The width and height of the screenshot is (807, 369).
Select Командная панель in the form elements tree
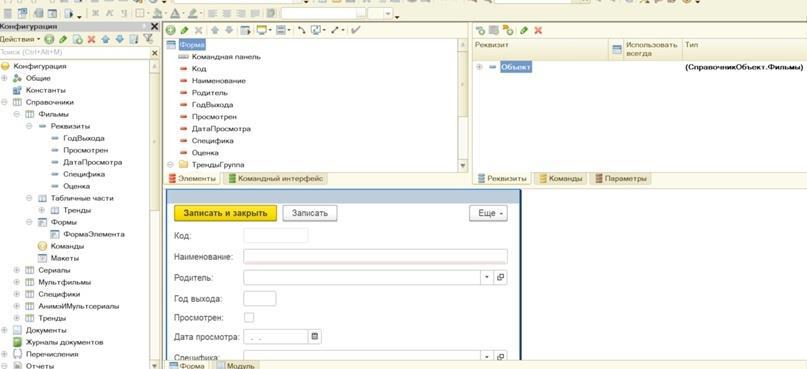226,57
